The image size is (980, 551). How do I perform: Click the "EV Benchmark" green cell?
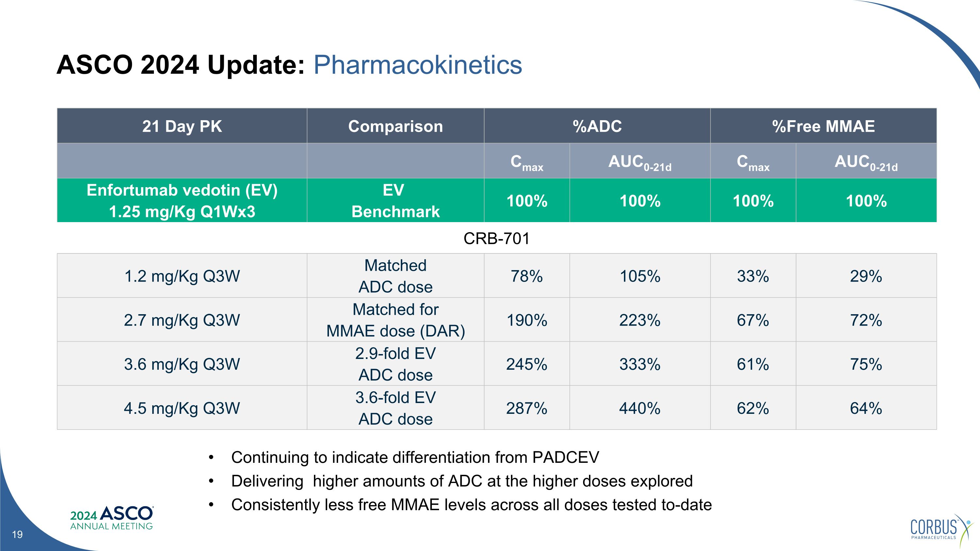(x=395, y=201)
